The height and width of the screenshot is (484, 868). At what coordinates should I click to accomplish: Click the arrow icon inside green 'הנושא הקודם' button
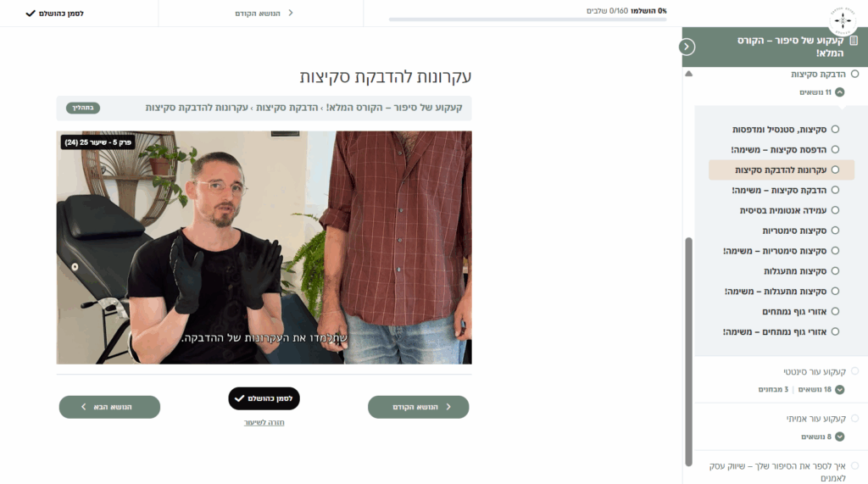(448, 407)
